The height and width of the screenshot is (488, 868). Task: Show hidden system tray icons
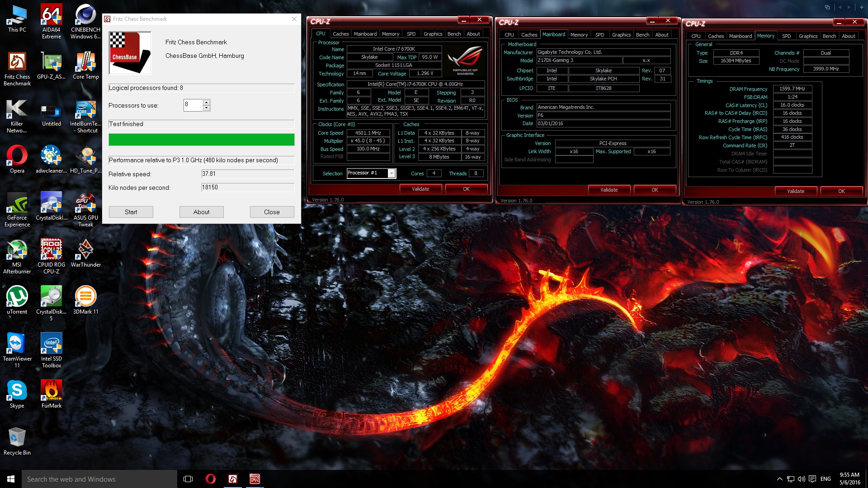click(779, 479)
